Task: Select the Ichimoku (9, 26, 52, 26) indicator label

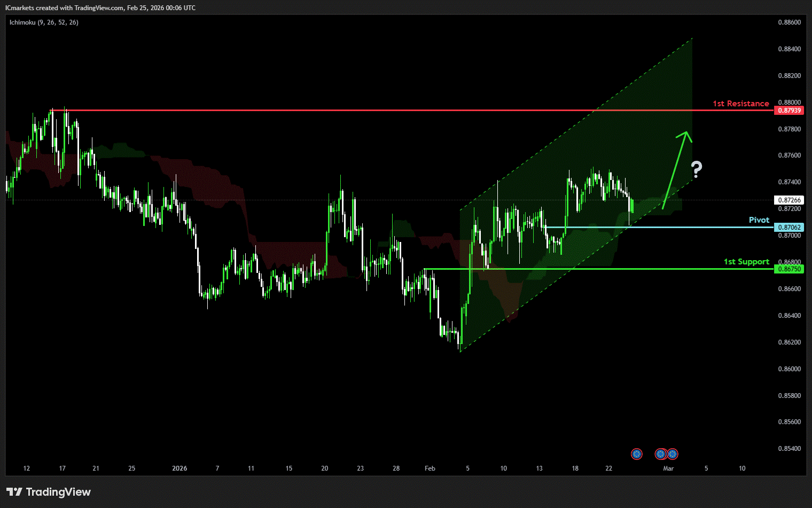Action: click(x=44, y=22)
